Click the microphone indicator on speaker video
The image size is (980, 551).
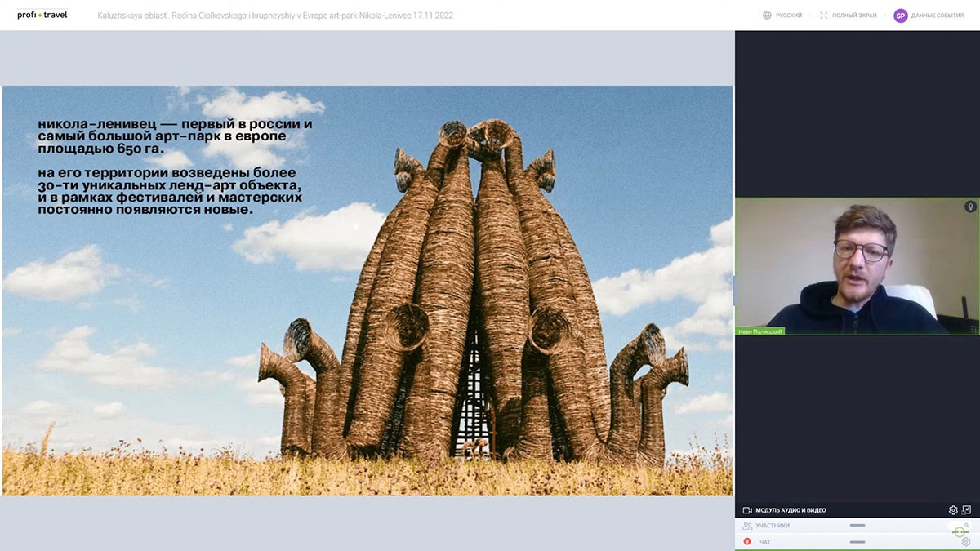click(970, 207)
